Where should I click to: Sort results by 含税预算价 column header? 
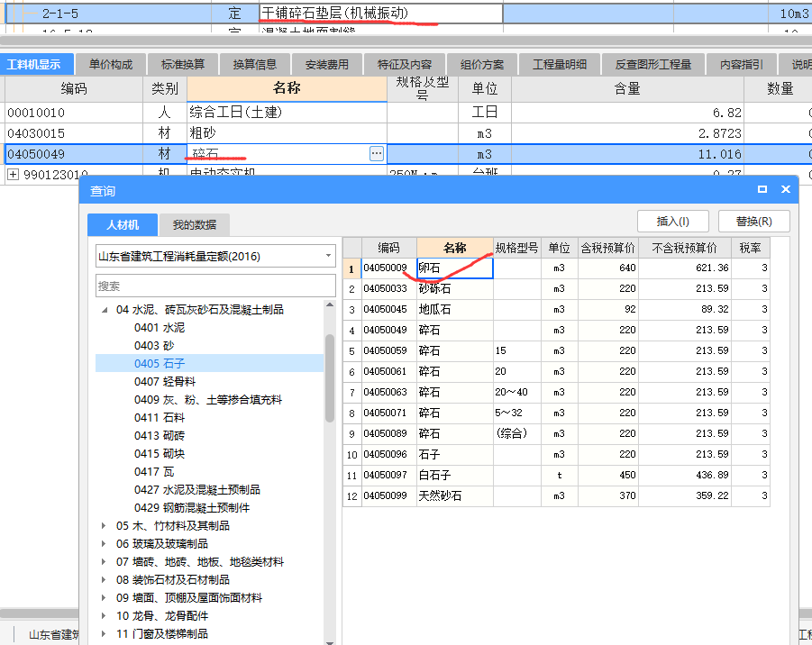click(608, 248)
